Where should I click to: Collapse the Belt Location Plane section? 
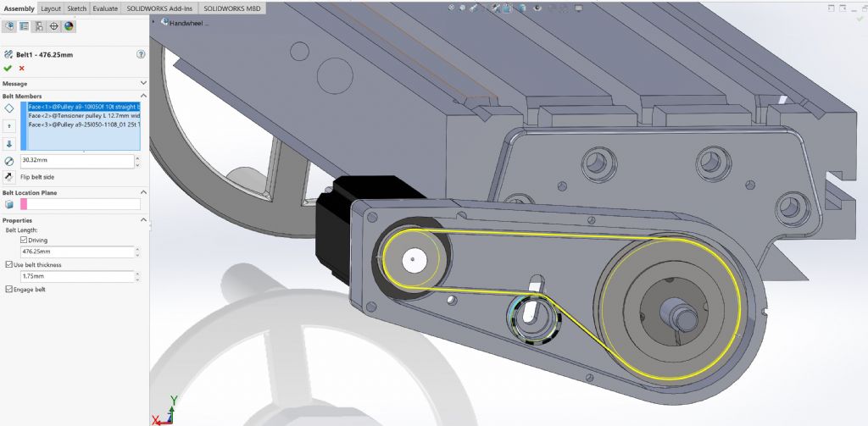click(x=143, y=192)
